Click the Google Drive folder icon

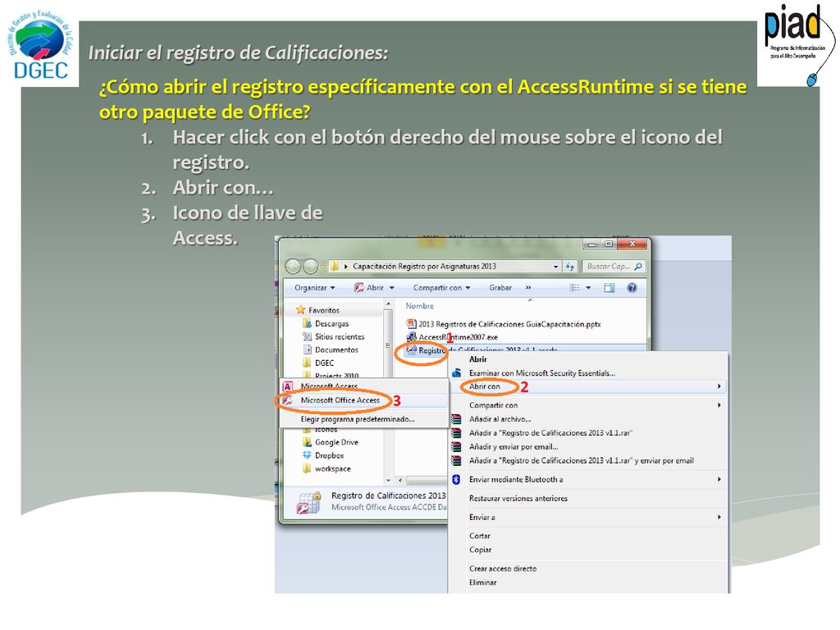click(307, 442)
